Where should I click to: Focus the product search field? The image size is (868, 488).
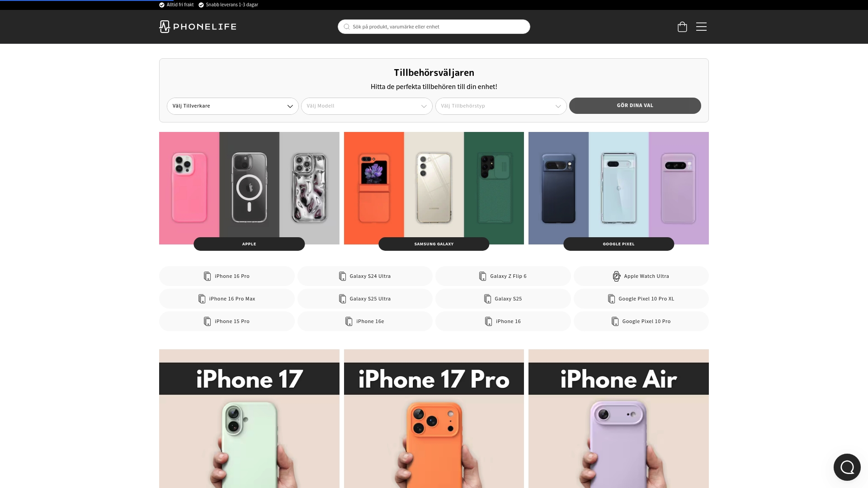point(434,27)
